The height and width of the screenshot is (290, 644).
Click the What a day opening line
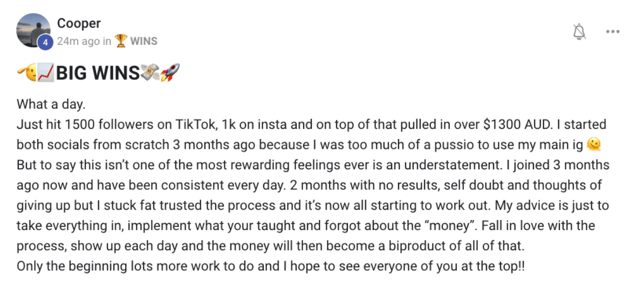coord(51,105)
